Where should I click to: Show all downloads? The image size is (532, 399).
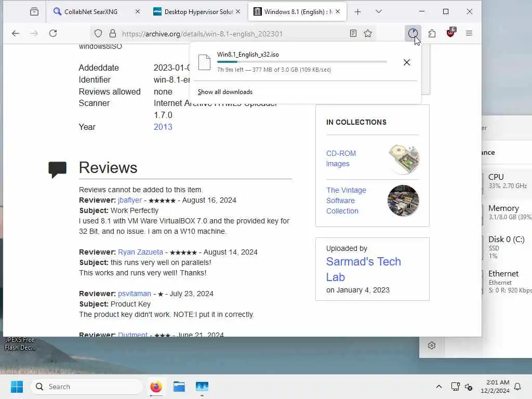[225, 92]
